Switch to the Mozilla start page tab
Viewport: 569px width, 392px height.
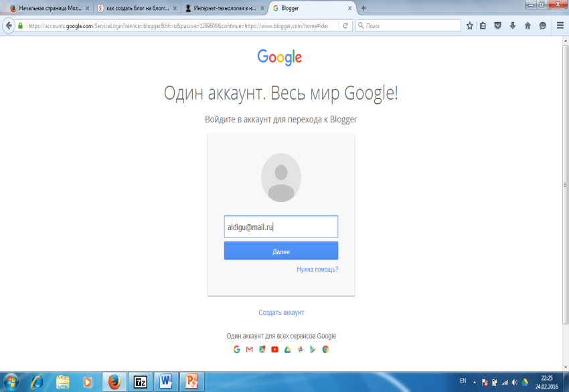pos(50,8)
